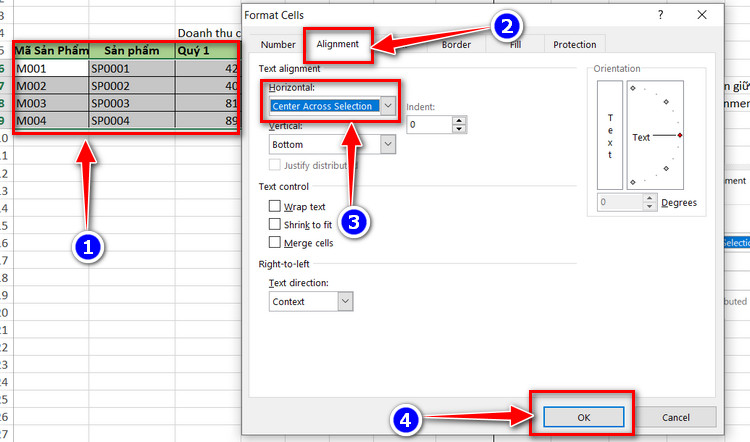Click cell M002
This screenshot has width=750, height=442.
pyautogui.click(x=52, y=86)
